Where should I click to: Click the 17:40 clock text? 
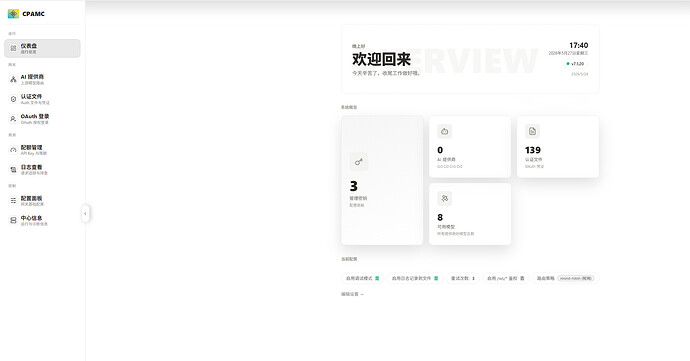(x=579, y=45)
